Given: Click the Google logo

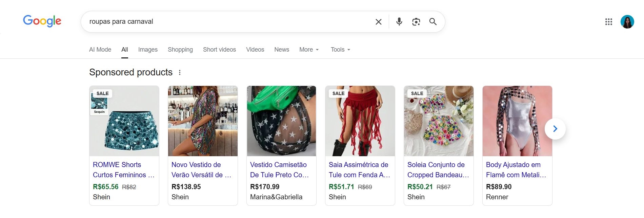Looking at the screenshot, I should point(42,21).
